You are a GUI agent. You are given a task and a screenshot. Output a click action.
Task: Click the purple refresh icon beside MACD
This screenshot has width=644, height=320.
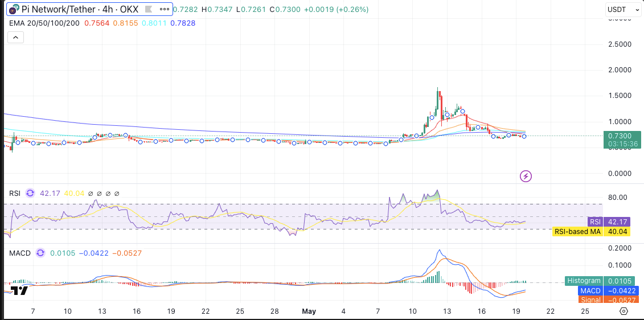click(x=40, y=253)
